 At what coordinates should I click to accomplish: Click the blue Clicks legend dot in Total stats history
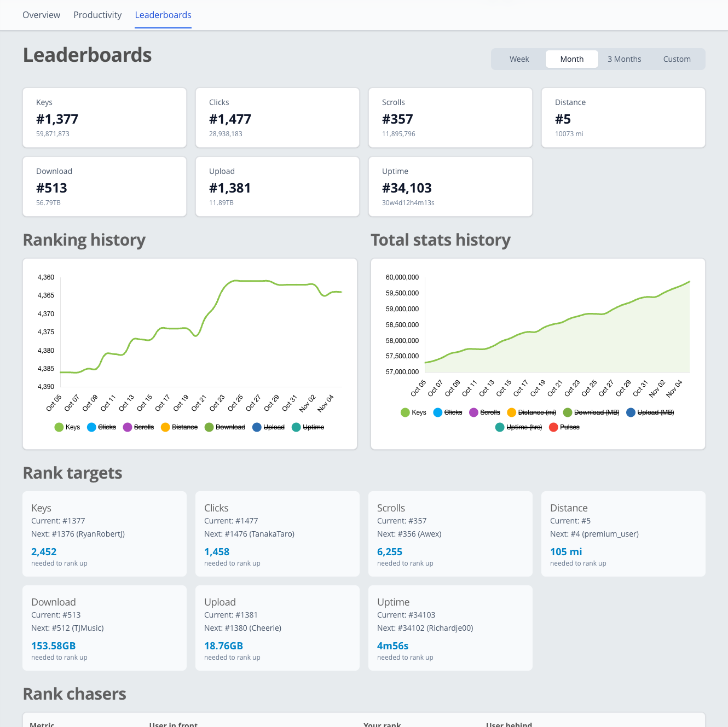tap(437, 412)
